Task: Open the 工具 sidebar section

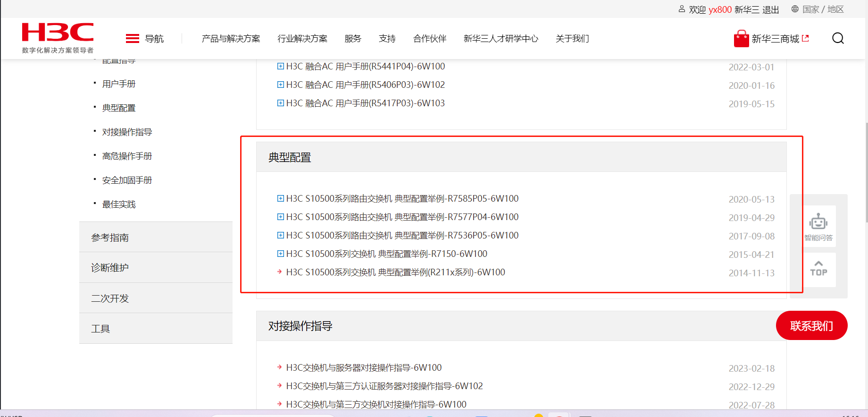Action: point(156,328)
